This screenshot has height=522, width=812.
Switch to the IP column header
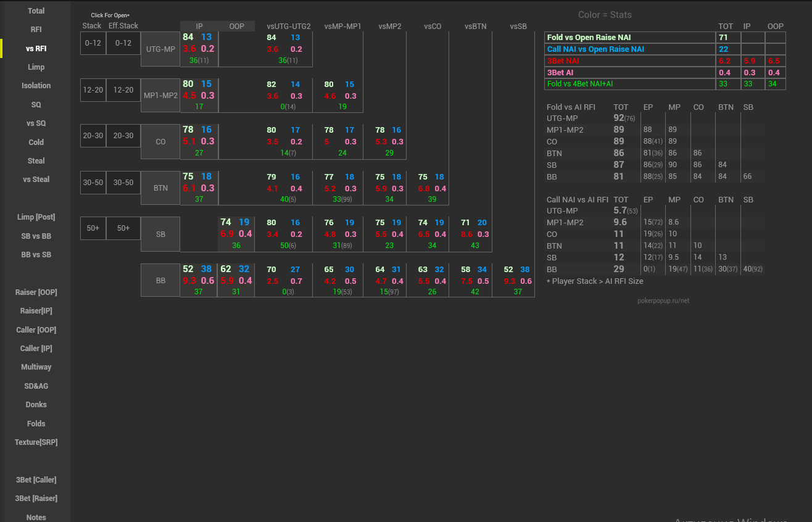(199, 27)
